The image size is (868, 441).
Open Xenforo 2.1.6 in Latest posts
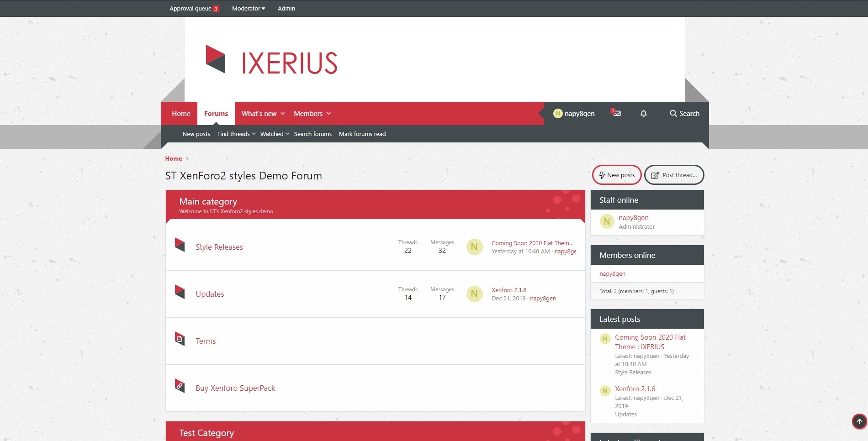(x=635, y=389)
